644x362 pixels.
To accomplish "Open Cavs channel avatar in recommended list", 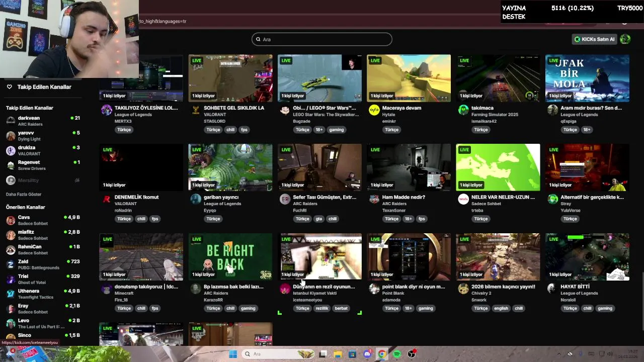I will point(11,220).
